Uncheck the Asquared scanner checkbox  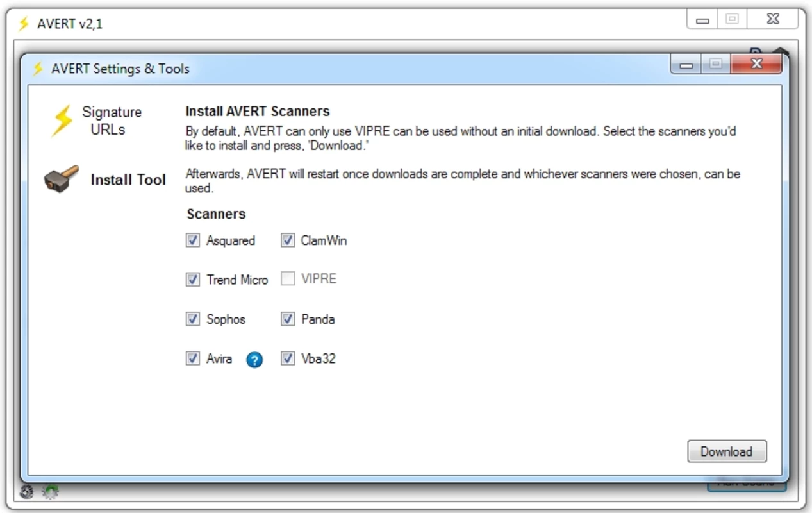pos(193,240)
